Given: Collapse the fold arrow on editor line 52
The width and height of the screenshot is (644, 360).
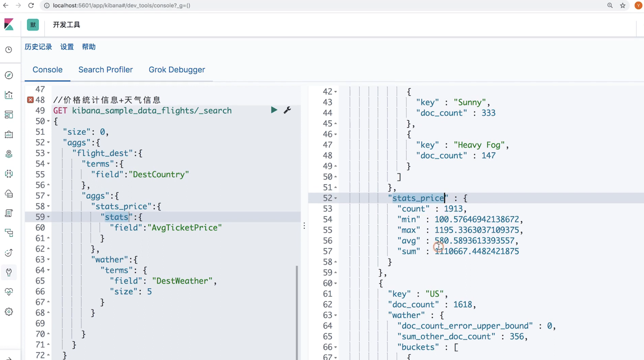Looking at the screenshot, I should [48, 142].
